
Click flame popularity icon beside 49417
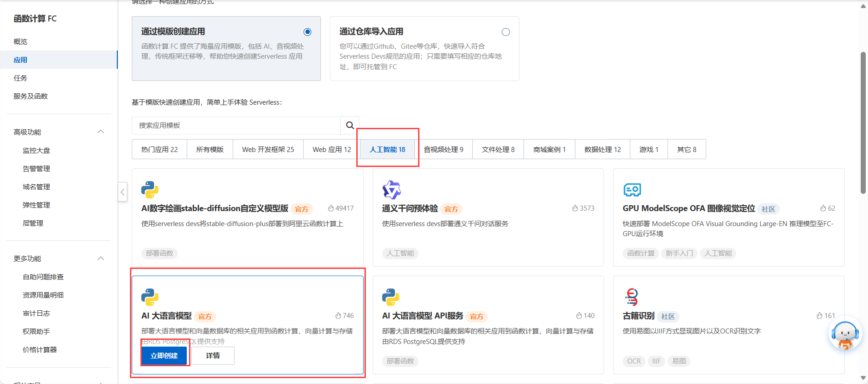[x=331, y=208]
